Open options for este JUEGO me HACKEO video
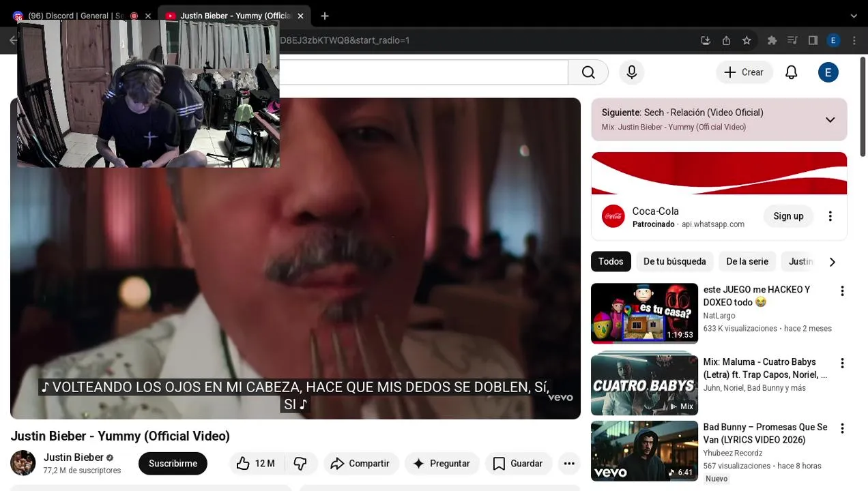This screenshot has height=491, width=868. pos(842,291)
